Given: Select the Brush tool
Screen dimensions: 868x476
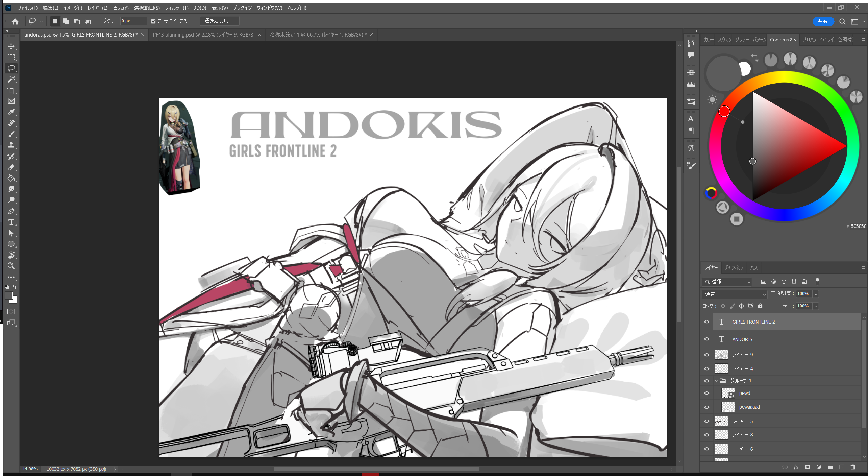Looking at the screenshot, I should click(11, 134).
